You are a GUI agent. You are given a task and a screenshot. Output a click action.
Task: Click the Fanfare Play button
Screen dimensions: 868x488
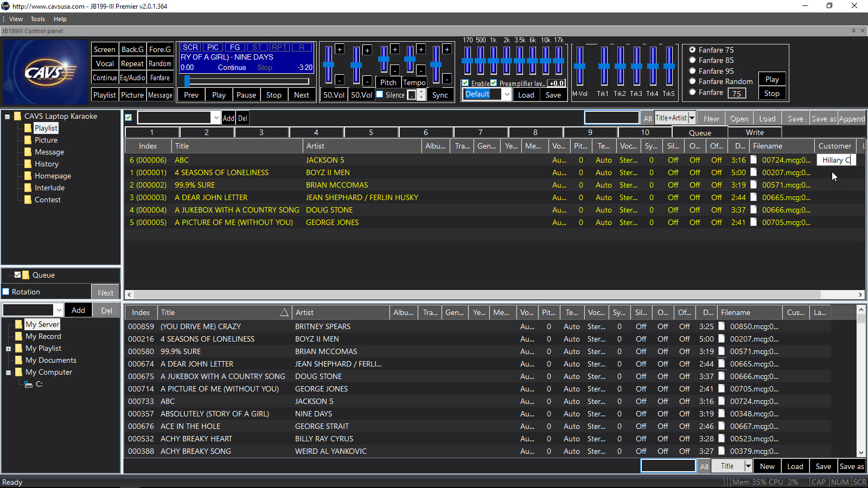click(772, 79)
